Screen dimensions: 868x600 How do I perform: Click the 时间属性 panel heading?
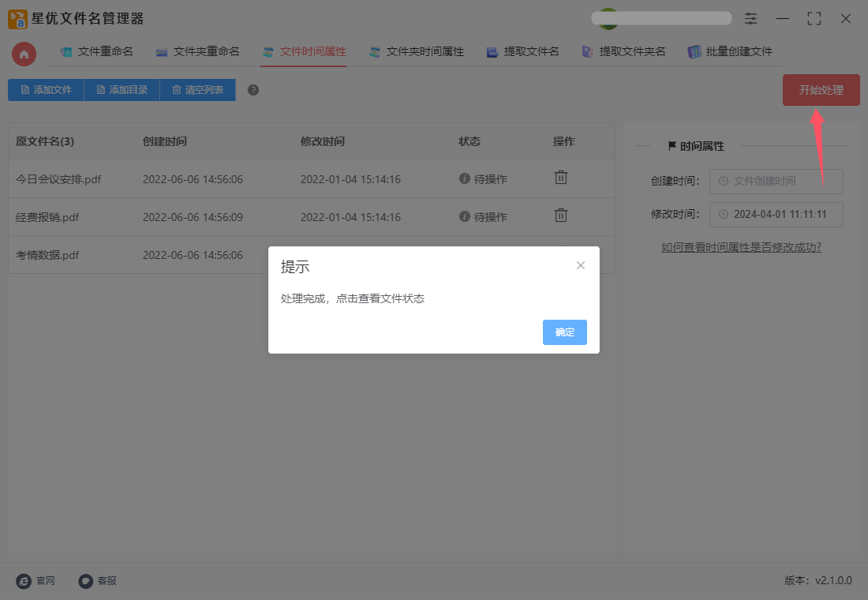coord(697,146)
